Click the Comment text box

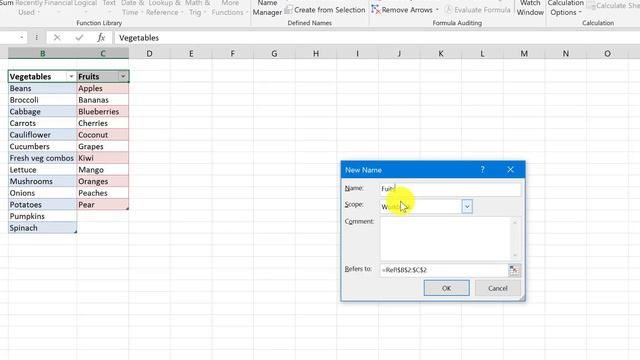[x=445, y=238]
